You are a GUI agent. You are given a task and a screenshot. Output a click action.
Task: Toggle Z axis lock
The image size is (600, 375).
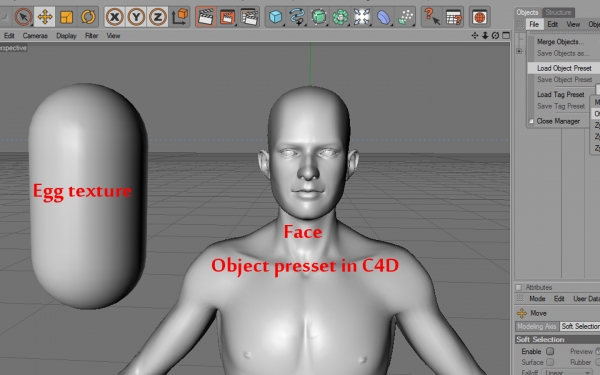pos(157,17)
